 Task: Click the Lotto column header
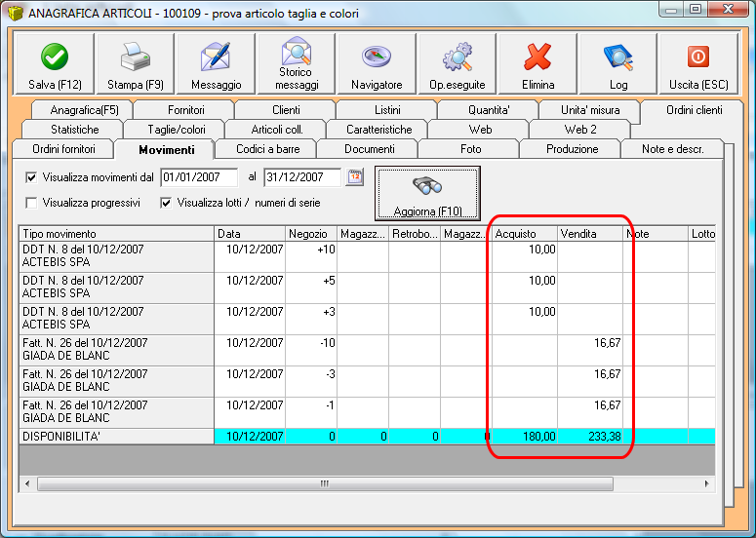pyautogui.click(x=702, y=234)
